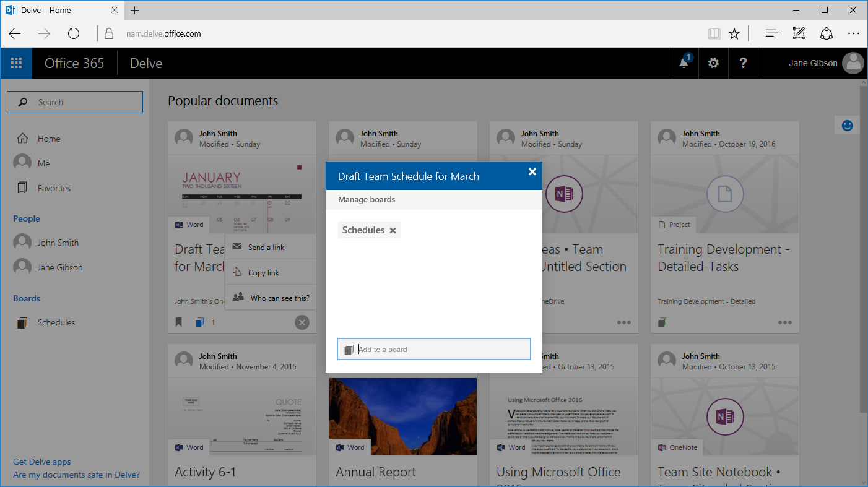Add the page to favorites with the star
This screenshot has width=868, height=487.
click(734, 33)
